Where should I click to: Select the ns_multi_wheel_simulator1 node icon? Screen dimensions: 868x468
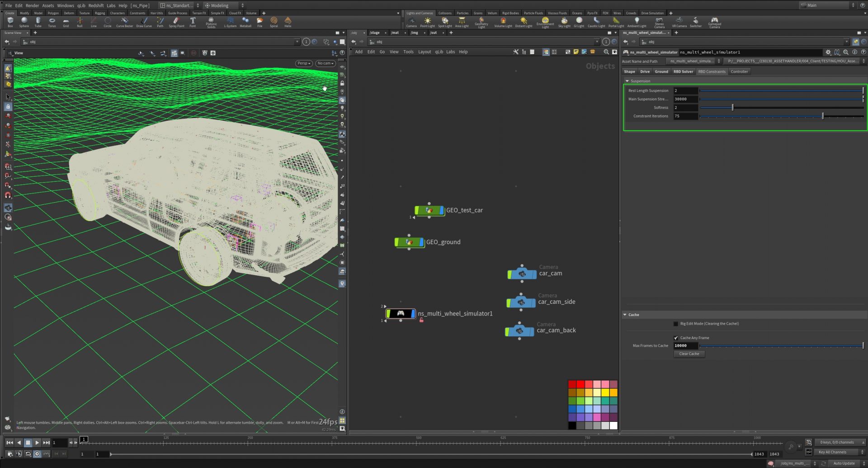pos(401,313)
